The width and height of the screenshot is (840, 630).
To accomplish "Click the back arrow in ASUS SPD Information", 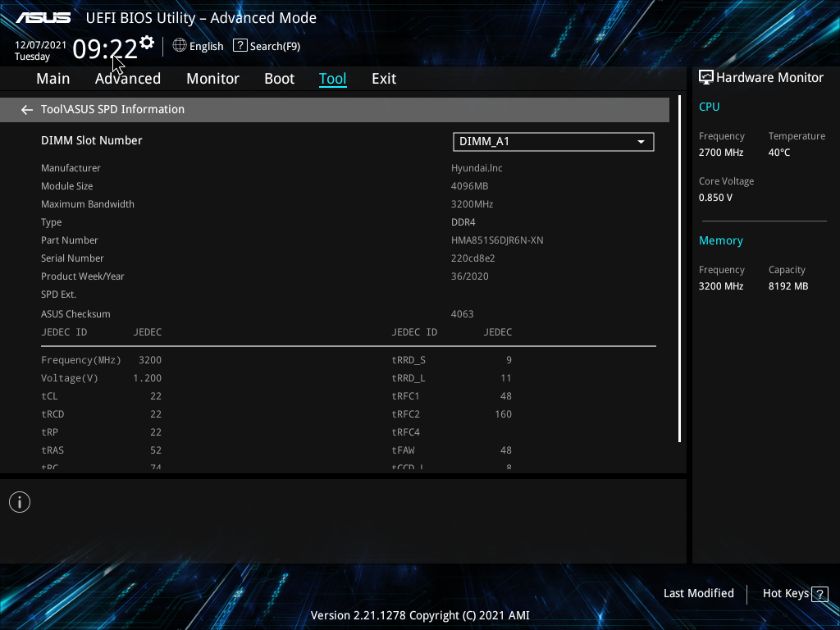I will point(27,110).
